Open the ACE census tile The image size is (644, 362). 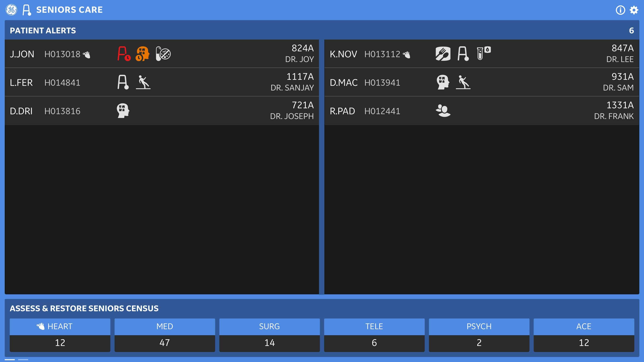[x=584, y=335]
